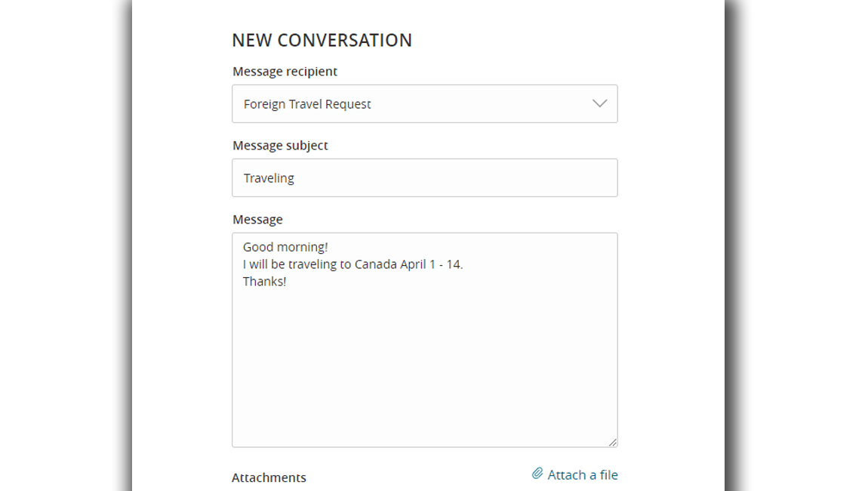Click the Message field label
The width and height of the screenshot is (868, 491).
tap(258, 219)
